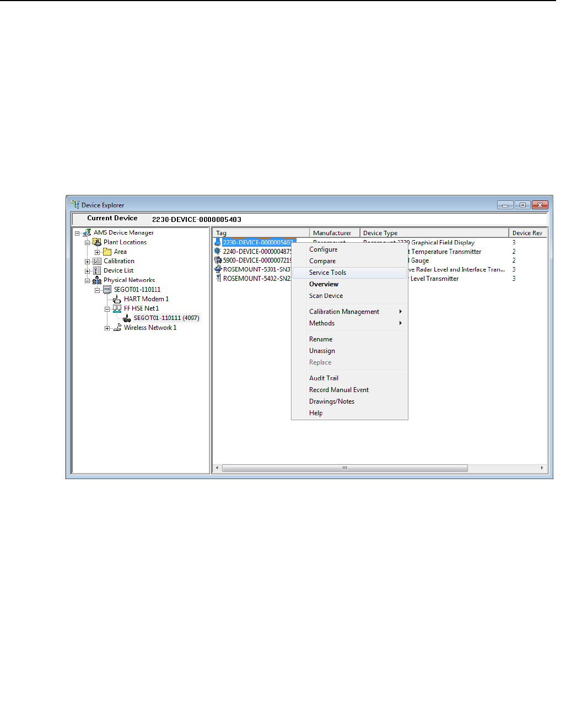Sort by the Manufacturer column header
Image resolution: width=566 pixels, height=728 pixels.
(x=335, y=233)
